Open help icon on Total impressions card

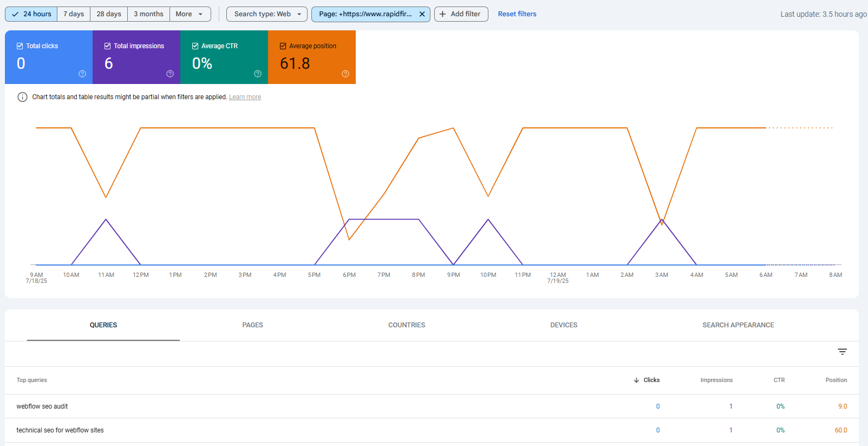click(170, 74)
